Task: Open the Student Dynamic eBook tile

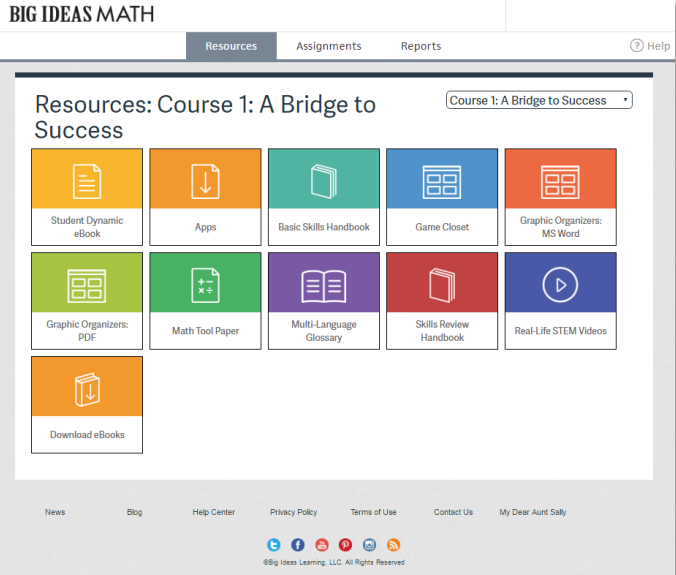Action: [x=87, y=197]
